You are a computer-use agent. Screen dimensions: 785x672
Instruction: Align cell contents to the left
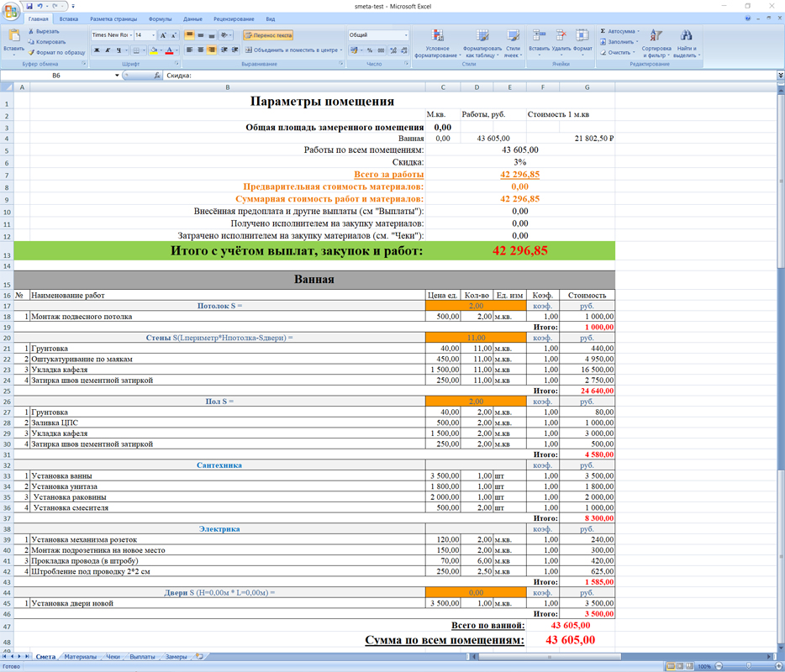pyautogui.click(x=189, y=50)
